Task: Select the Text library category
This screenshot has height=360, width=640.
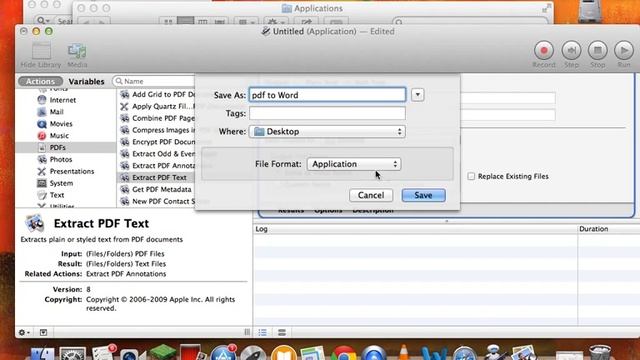Action: pos(57,195)
